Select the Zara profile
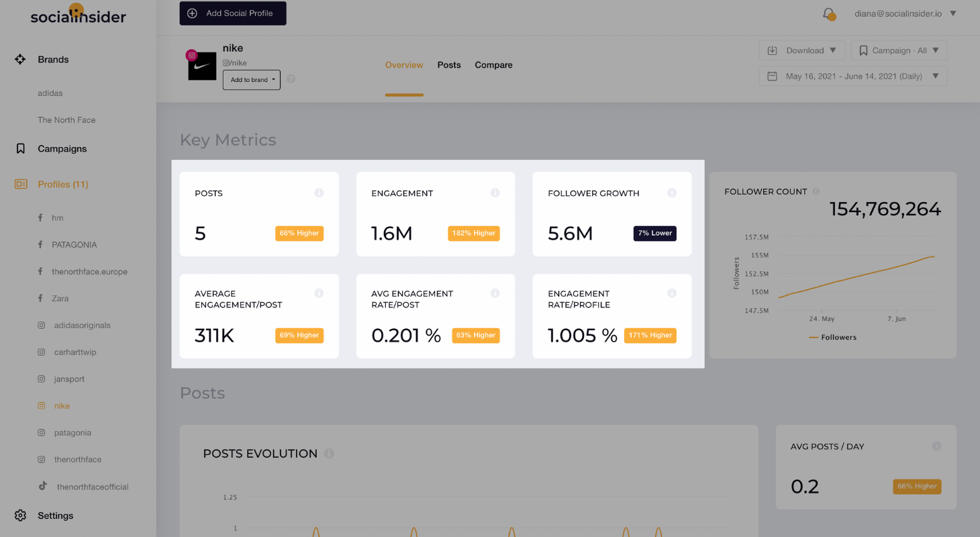This screenshot has height=537, width=980. (60, 299)
